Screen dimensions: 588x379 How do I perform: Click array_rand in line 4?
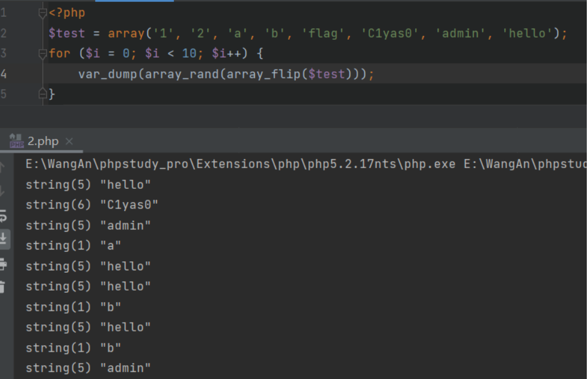point(182,74)
